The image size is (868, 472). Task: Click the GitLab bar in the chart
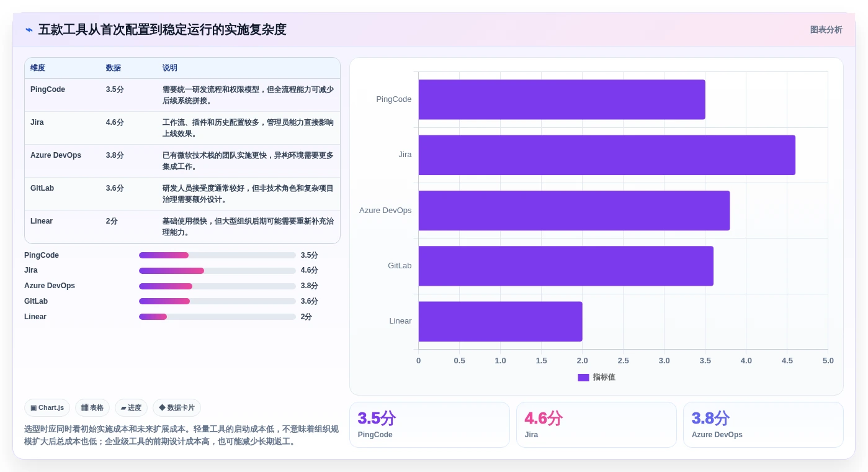point(566,266)
